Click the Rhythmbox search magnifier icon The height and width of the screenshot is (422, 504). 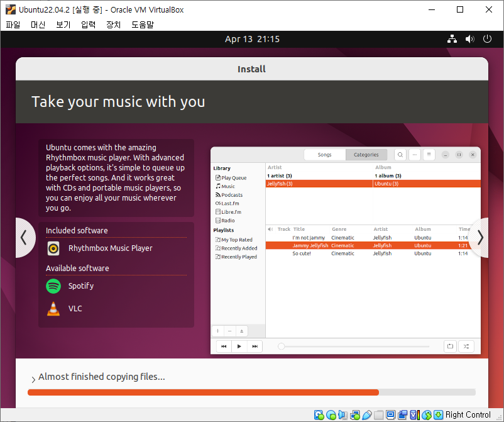[x=400, y=155]
